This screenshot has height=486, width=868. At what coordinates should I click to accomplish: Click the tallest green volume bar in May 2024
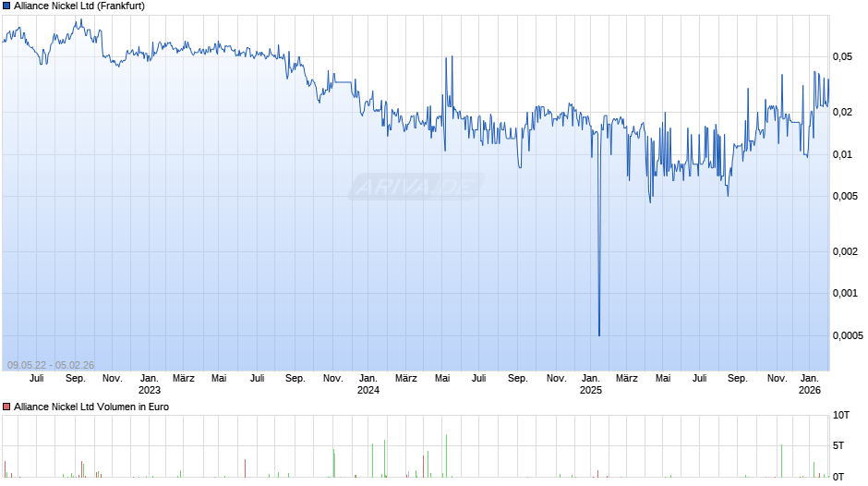click(446, 456)
